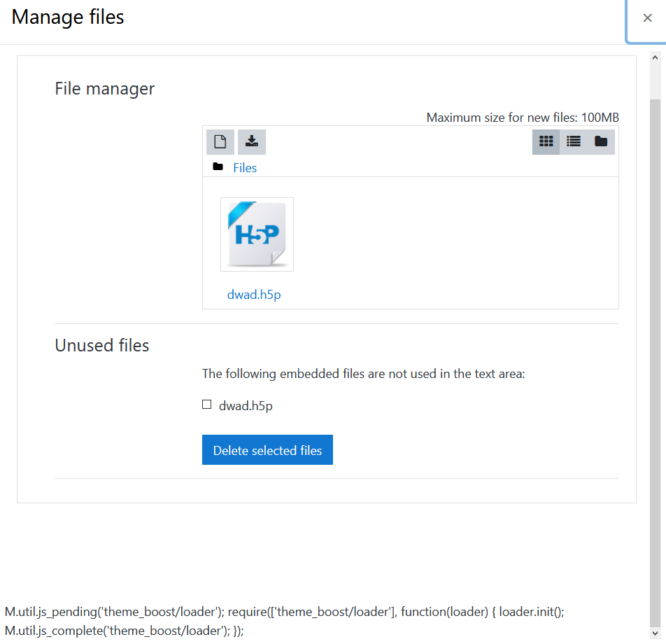Click the 'Unused files' heading
The width and height of the screenshot is (666, 644).
[102, 345]
